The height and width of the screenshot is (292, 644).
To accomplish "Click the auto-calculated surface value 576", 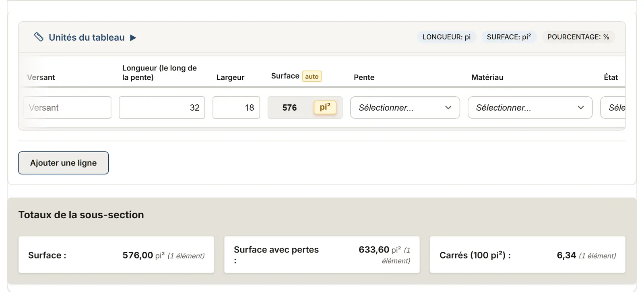I will tap(289, 108).
